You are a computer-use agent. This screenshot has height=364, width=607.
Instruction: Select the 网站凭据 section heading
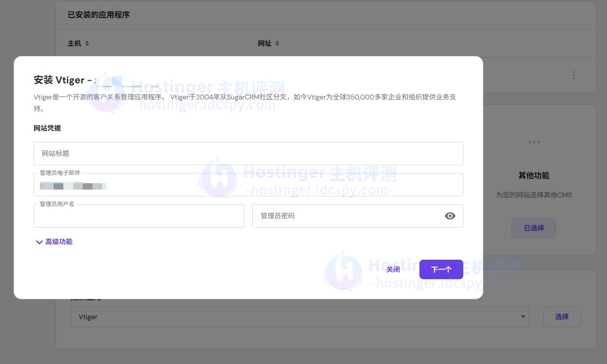(47, 128)
